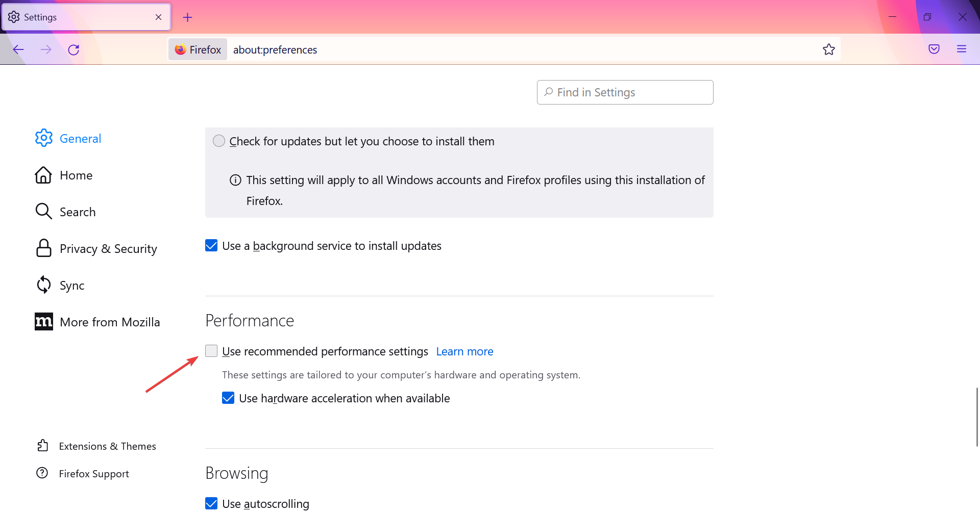Image resolution: width=980 pixels, height=514 pixels.
Task: Bookmark this page with the star icon
Action: click(829, 49)
